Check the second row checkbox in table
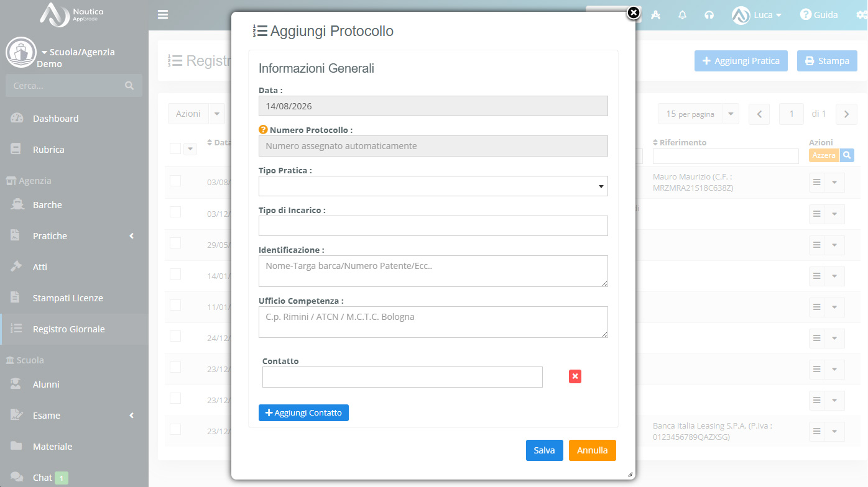Image resolution: width=868 pixels, height=487 pixels. [175, 212]
